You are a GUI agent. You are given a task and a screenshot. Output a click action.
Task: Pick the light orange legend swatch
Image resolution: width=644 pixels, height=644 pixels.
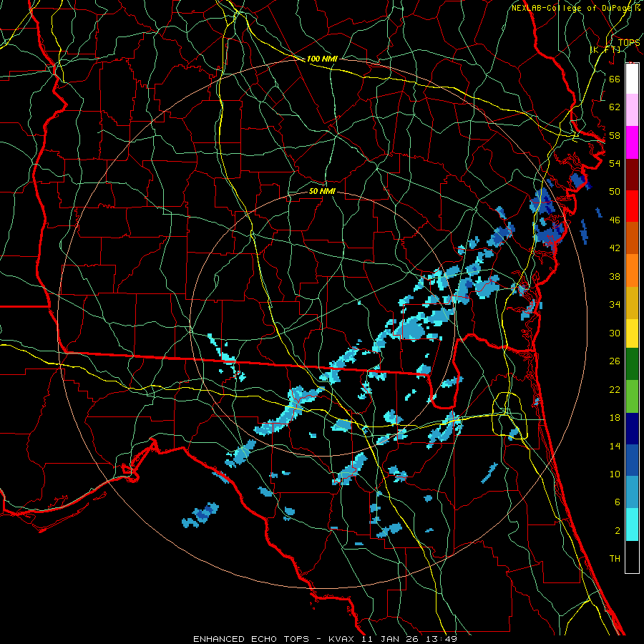coord(632,270)
